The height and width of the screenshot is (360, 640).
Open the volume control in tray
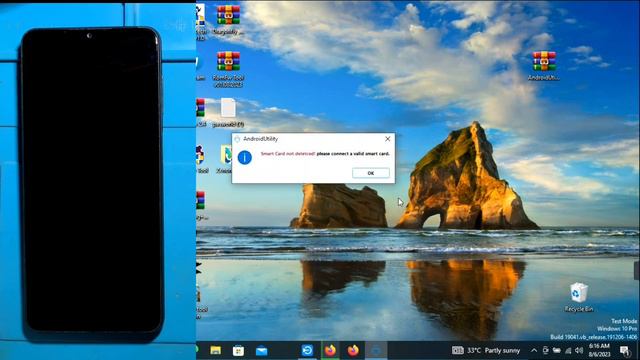point(579,350)
